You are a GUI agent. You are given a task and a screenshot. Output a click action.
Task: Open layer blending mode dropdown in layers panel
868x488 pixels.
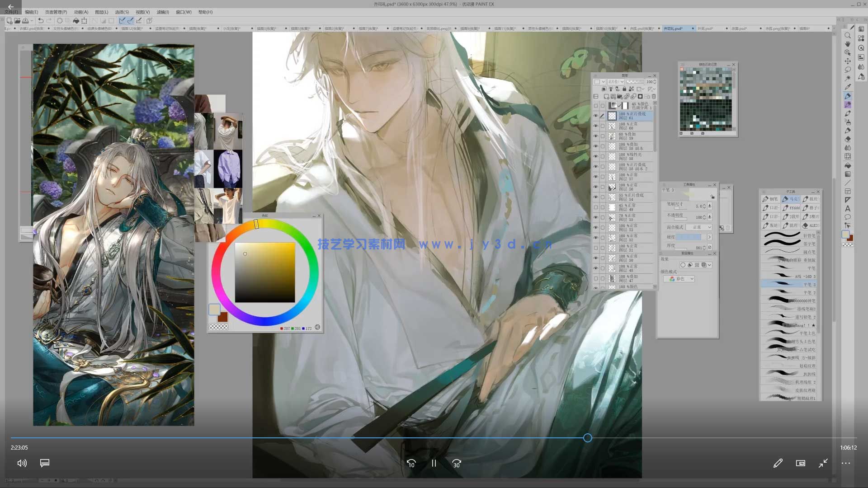[615, 82]
